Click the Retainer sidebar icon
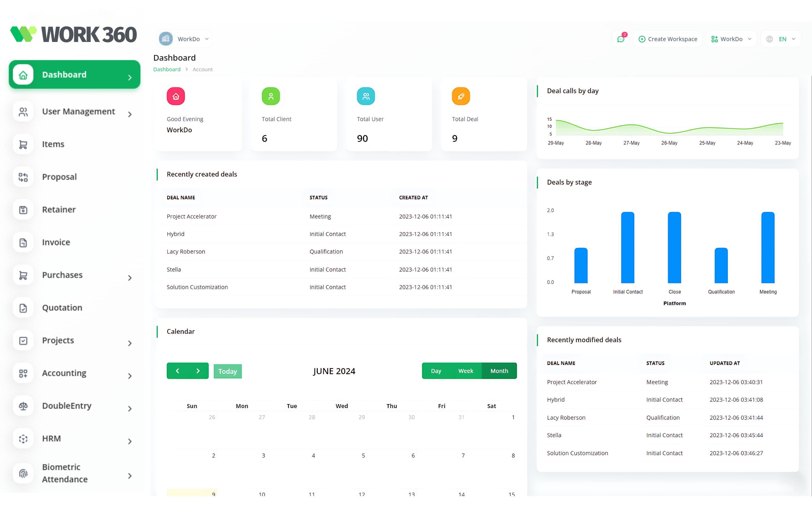 point(23,210)
